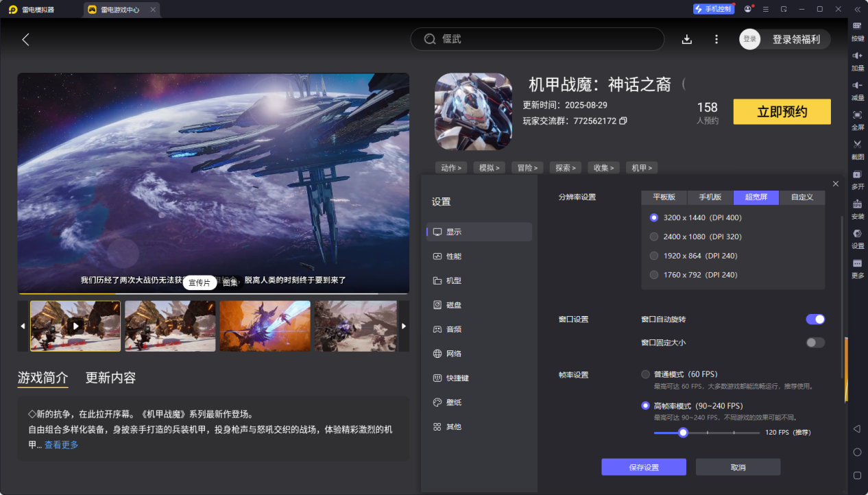Click the settings panel vertical scrollbar
Viewport: 868px width, 495px height.
point(843,297)
